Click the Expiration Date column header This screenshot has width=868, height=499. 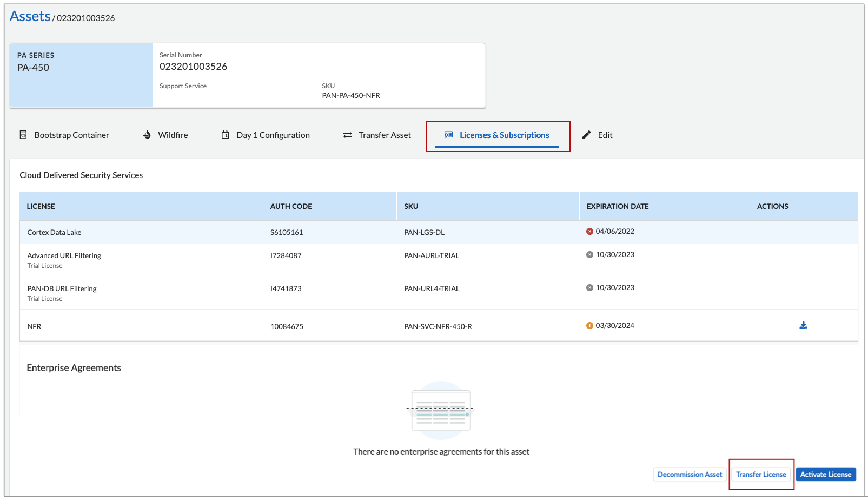click(618, 206)
